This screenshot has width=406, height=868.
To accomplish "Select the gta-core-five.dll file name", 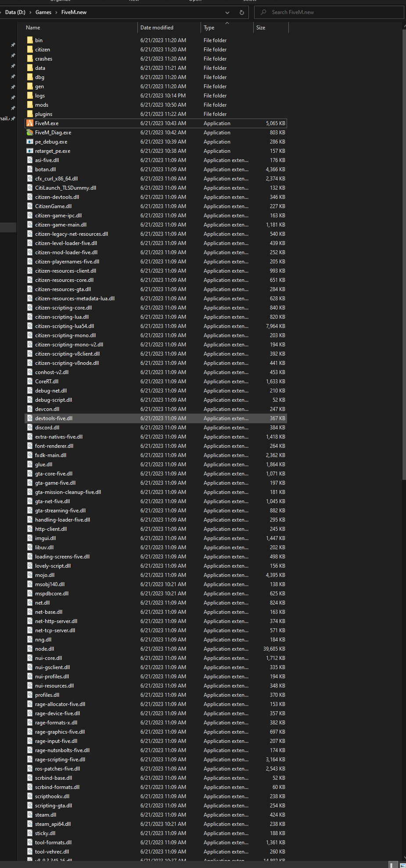I will click(54, 474).
